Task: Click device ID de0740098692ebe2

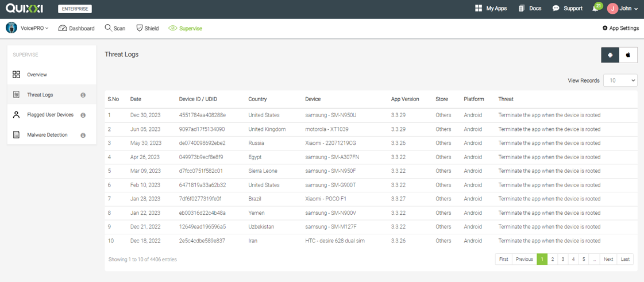Action: tap(202, 143)
